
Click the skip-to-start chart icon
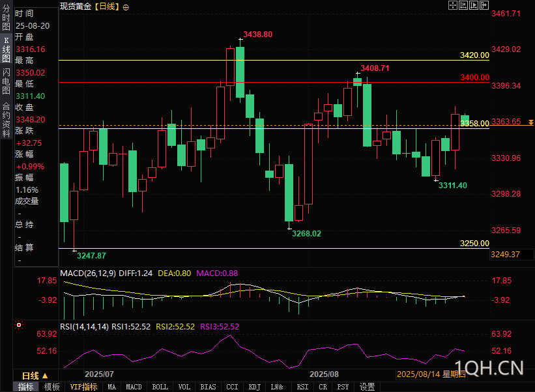tap(463, 5)
